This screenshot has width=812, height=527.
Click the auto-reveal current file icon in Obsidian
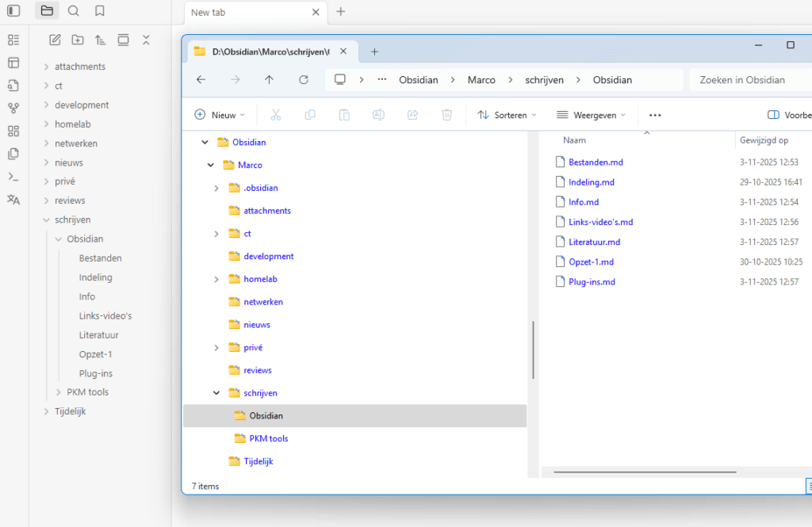point(123,40)
